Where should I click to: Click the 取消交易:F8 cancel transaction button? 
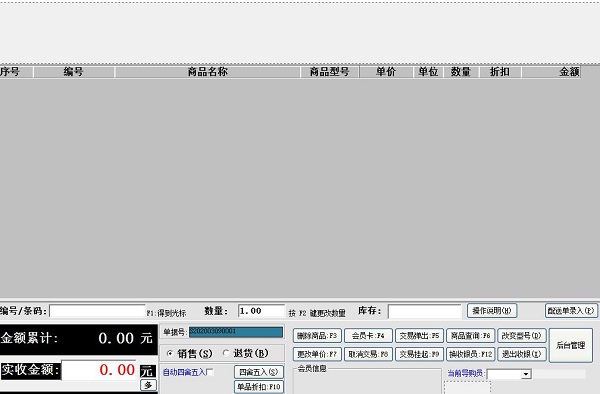click(x=368, y=354)
